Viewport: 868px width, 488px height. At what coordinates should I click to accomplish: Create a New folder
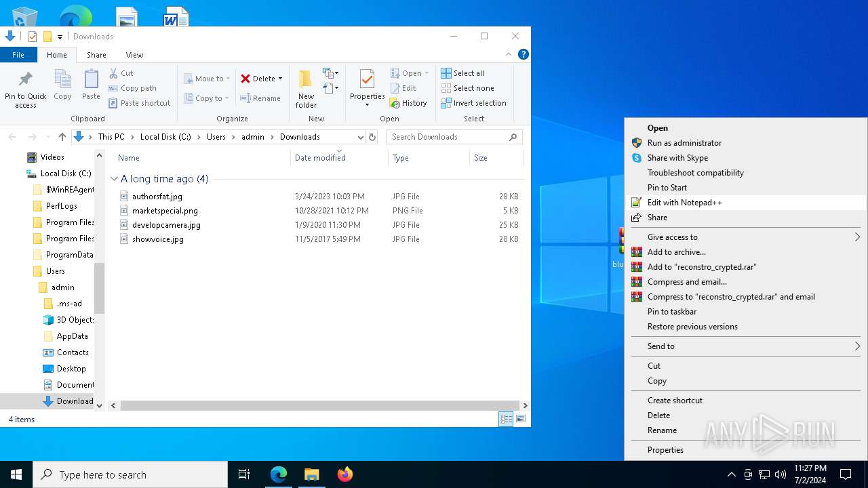tap(306, 88)
